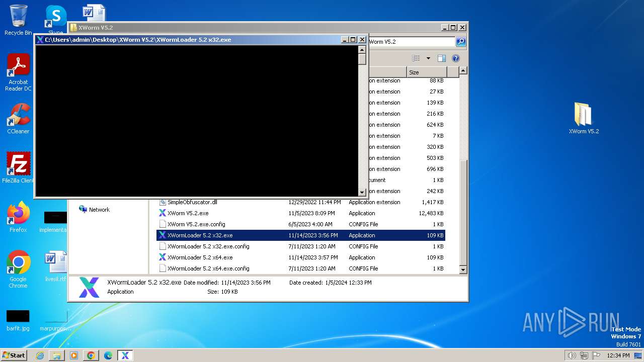The image size is (644, 362).
Task: Click the XWorm icon in details pane
Action: 89,288
